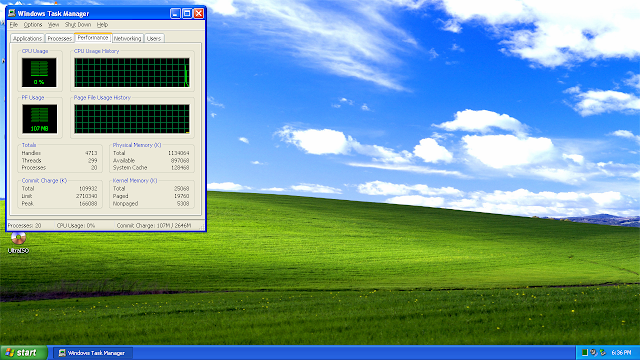Viewport: 640px width, 360px height.
Task: Click the Kernel Memory (K) heading
Action: 135,180
